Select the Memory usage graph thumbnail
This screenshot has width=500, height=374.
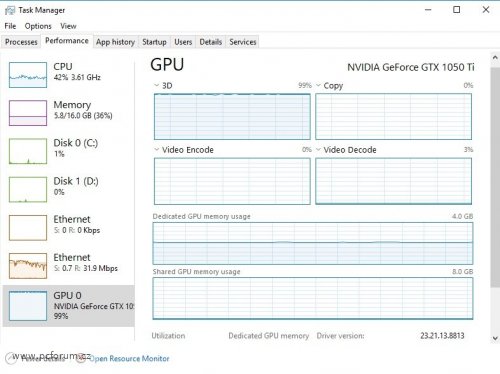click(28, 113)
